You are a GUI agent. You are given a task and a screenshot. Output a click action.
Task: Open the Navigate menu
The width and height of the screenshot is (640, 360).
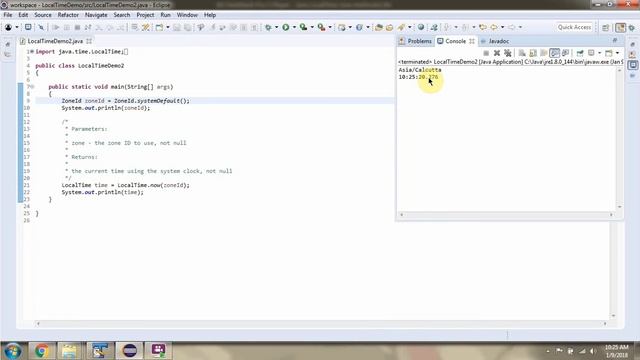point(96,15)
